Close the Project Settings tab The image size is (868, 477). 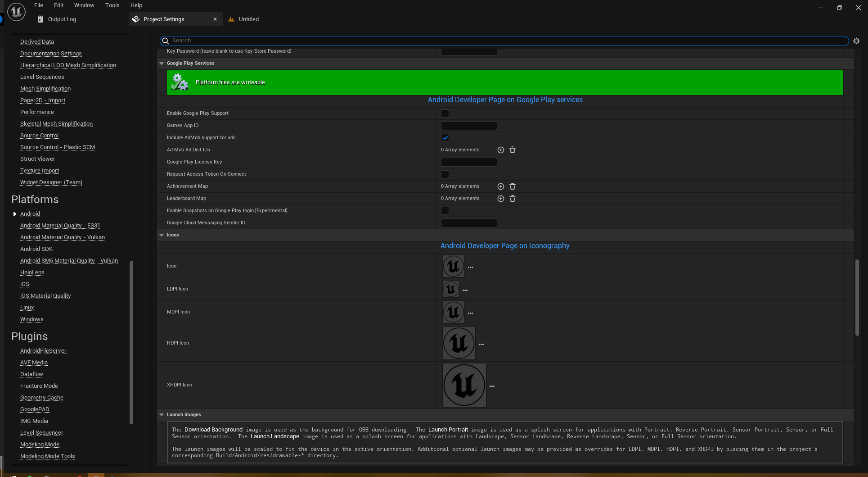click(215, 19)
